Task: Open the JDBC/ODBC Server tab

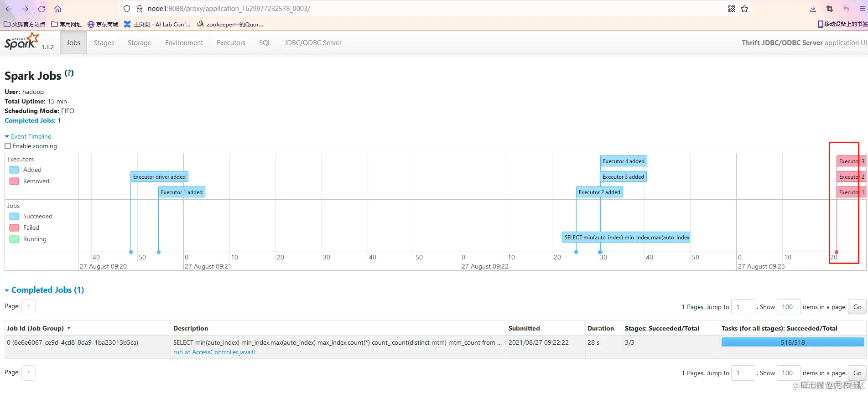Action: coord(313,43)
